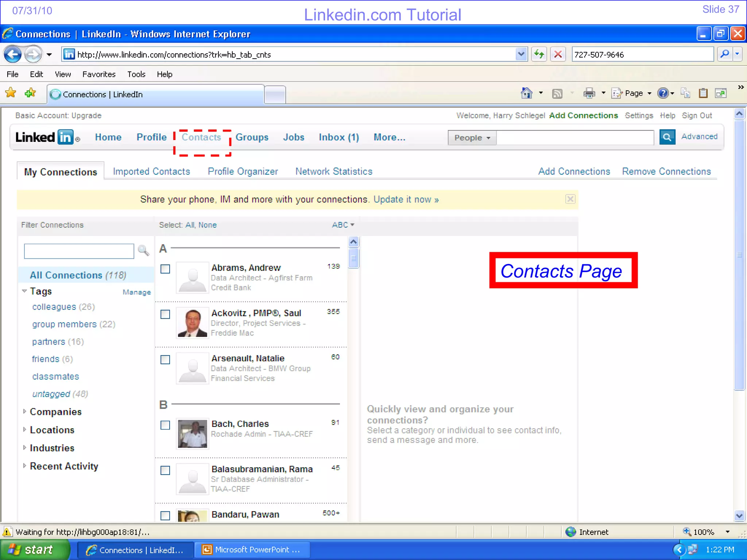This screenshot has width=747, height=560.
Task: Click the browser Back arrow button
Action: [x=13, y=55]
